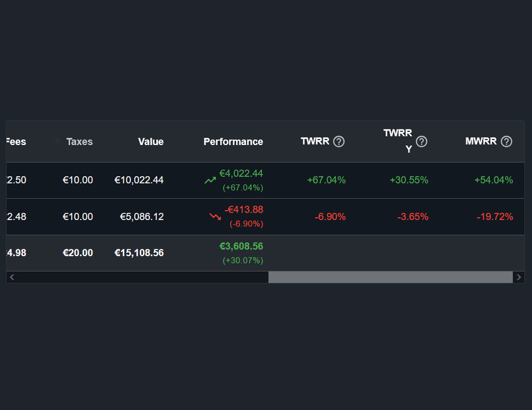Sort the table by the Value column
The width and height of the screenshot is (532, 410).
tap(150, 141)
